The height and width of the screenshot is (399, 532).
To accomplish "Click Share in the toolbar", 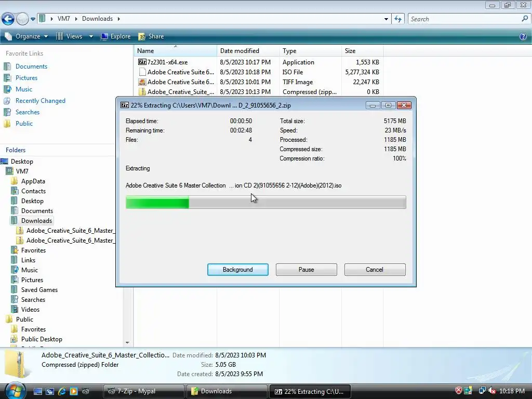I will [x=151, y=36].
